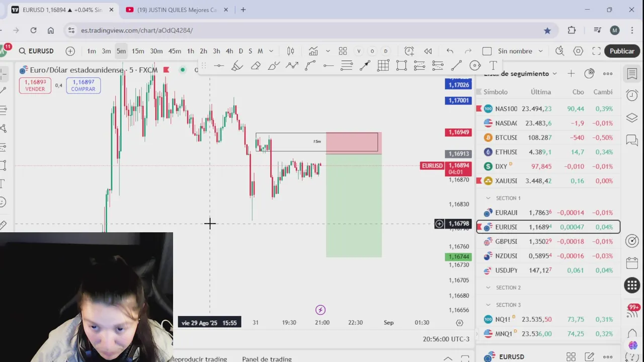Open chart settings hexagon icon
Viewport: 644px width, 362px height.
[x=578, y=51]
